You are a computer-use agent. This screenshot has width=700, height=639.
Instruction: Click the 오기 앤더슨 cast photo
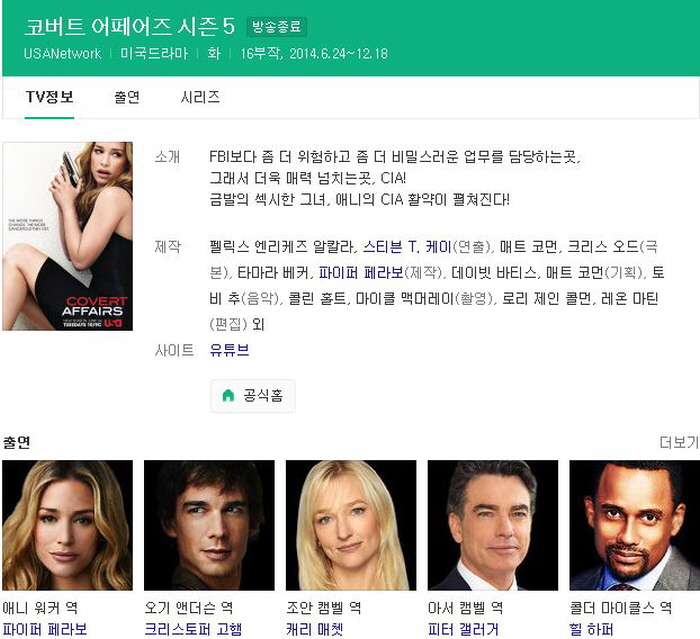click(209, 525)
